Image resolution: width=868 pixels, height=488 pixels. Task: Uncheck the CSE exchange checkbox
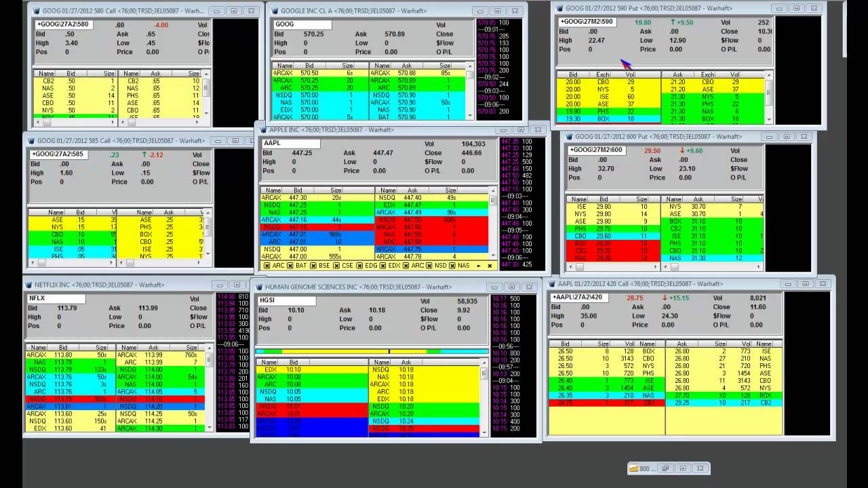(336, 266)
